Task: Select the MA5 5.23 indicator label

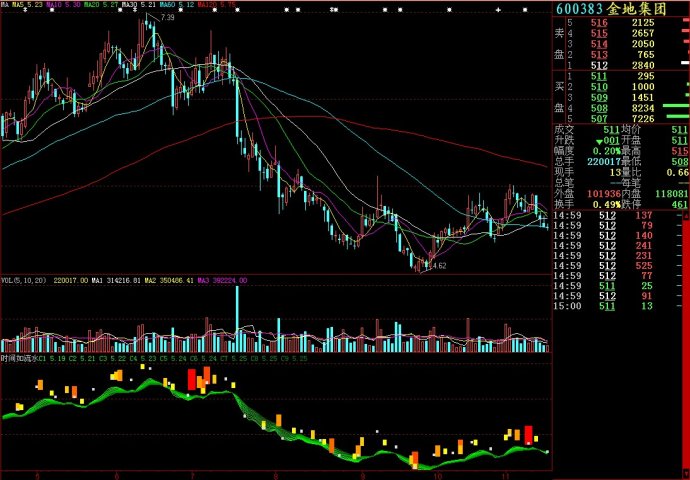Action: coord(27,4)
